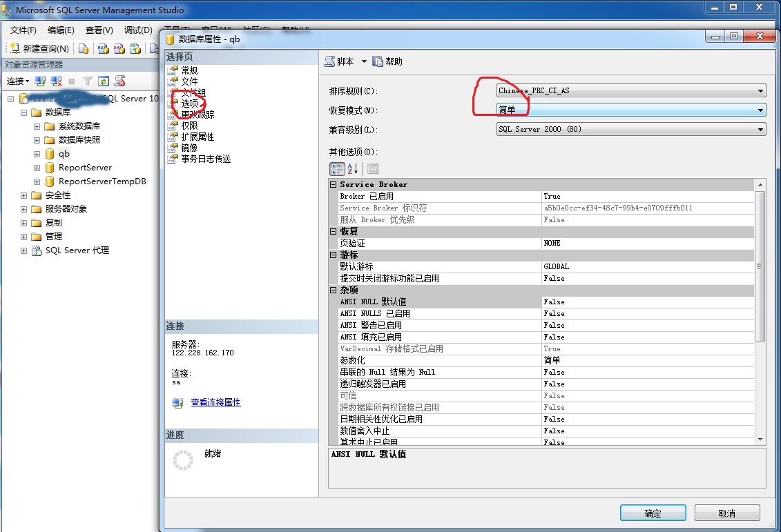Open the 文件(F) menu
This screenshot has height=532, width=781.
(x=23, y=30)
